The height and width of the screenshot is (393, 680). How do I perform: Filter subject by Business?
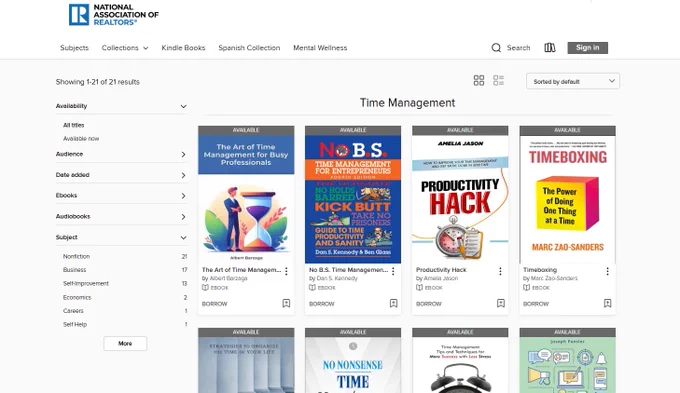(75, 270)
